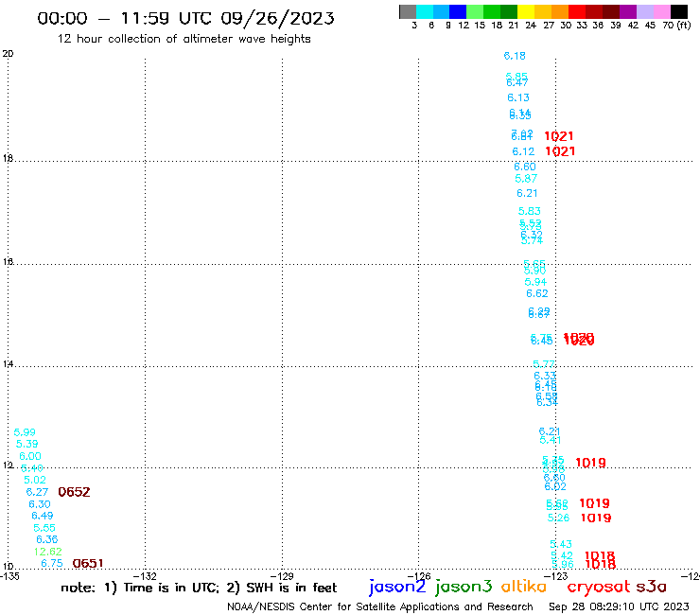Image resolution: width=700 pixels, height=615 pixels.
Task: Select the s3a satellite legend label
Action: pos(651,587)
